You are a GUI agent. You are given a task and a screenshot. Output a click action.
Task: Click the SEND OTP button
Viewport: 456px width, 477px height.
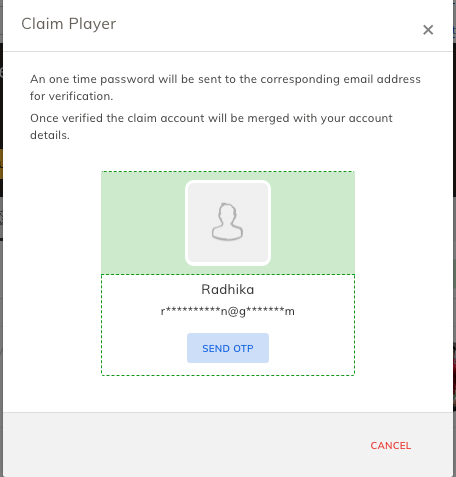click(228, 348)
